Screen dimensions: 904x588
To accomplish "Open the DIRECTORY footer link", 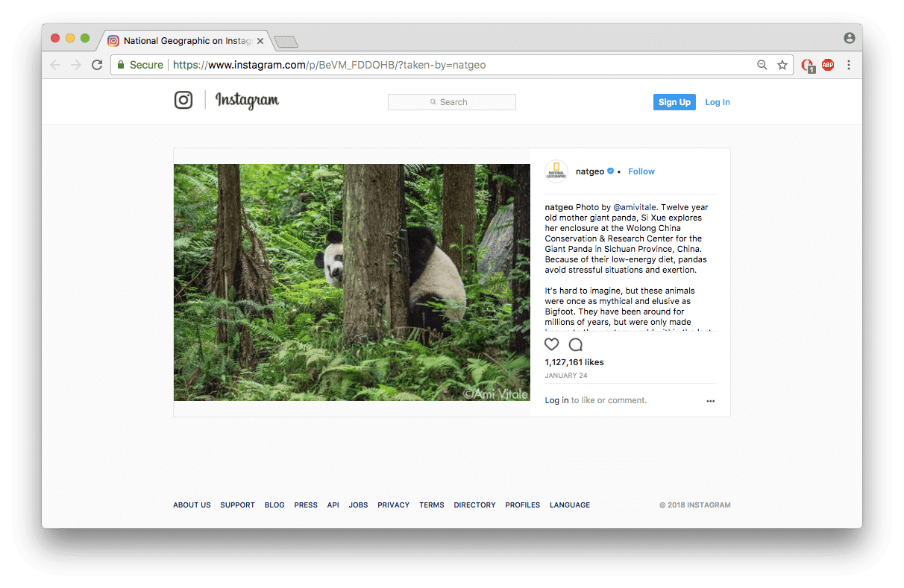I will coord(474,505).
